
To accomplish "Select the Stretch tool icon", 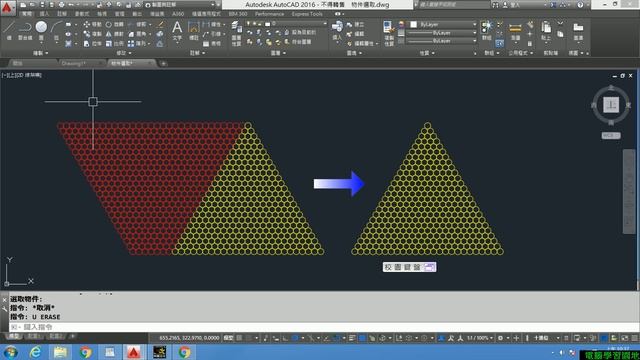I will pyautogui.click(x=87, y=43).
